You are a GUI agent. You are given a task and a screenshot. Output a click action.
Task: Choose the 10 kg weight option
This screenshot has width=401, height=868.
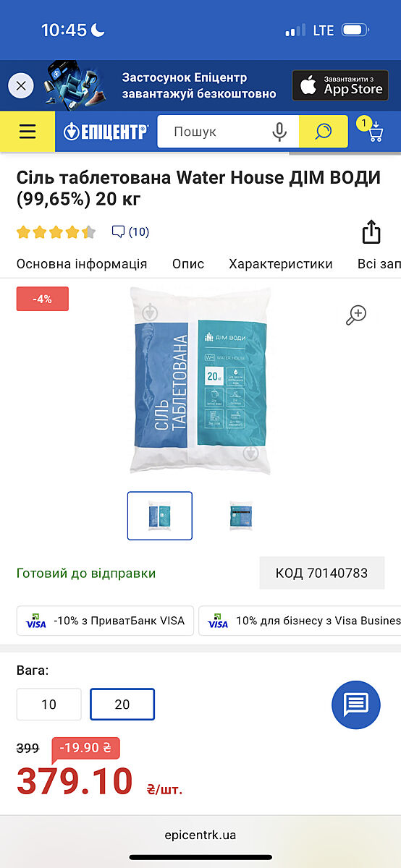[49, 704]
